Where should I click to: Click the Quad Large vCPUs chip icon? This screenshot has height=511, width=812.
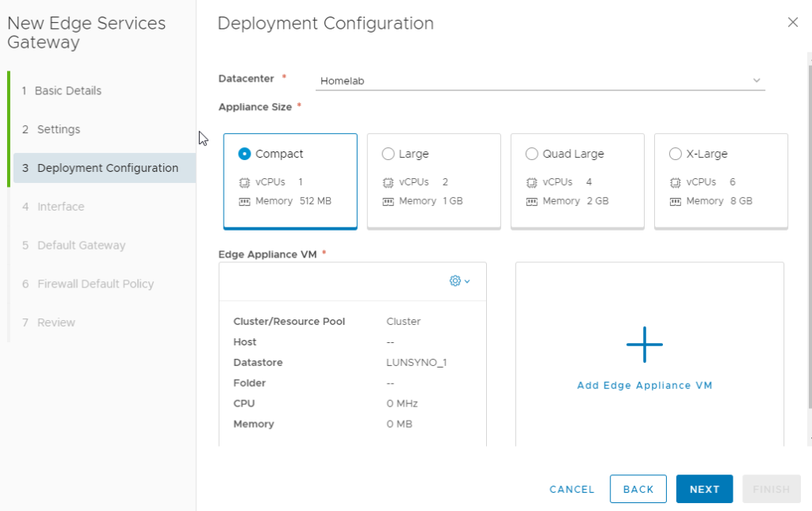[x=532, y=182]
